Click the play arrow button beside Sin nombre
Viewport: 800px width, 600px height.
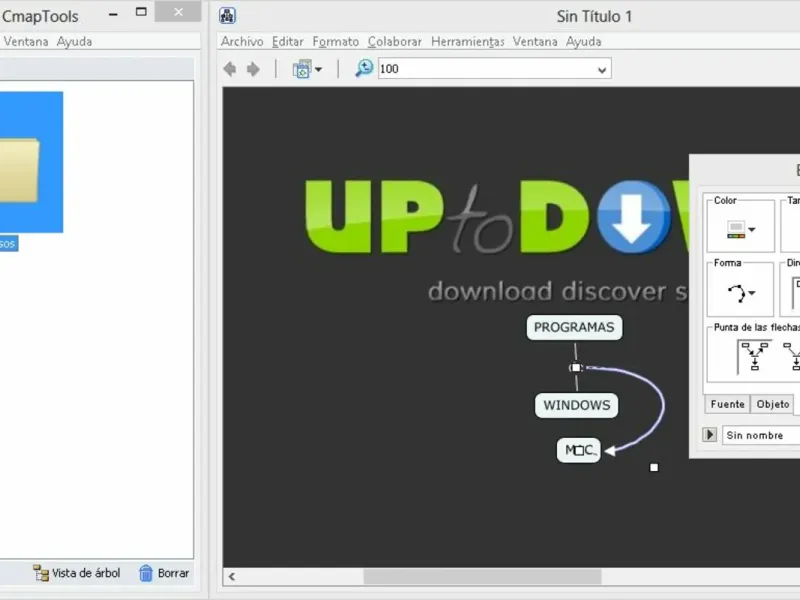[709, 435]
